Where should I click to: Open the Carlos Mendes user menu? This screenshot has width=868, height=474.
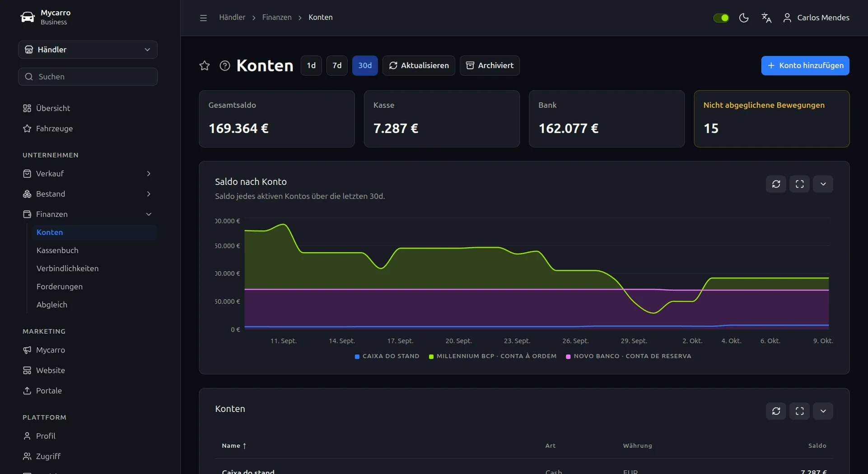(816, 18)
